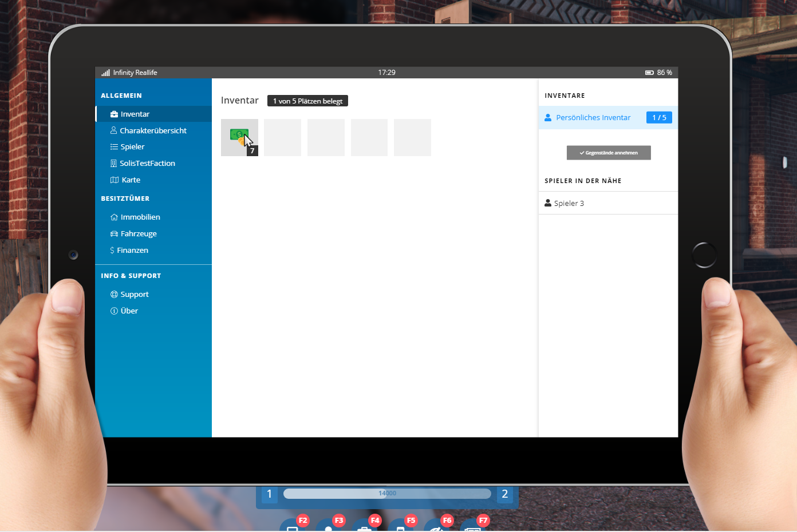Image resolution: width=797 pixels, height=532 pixels.
Task: Select nearby player Spieler 3
Action: [x=569, y=203]
